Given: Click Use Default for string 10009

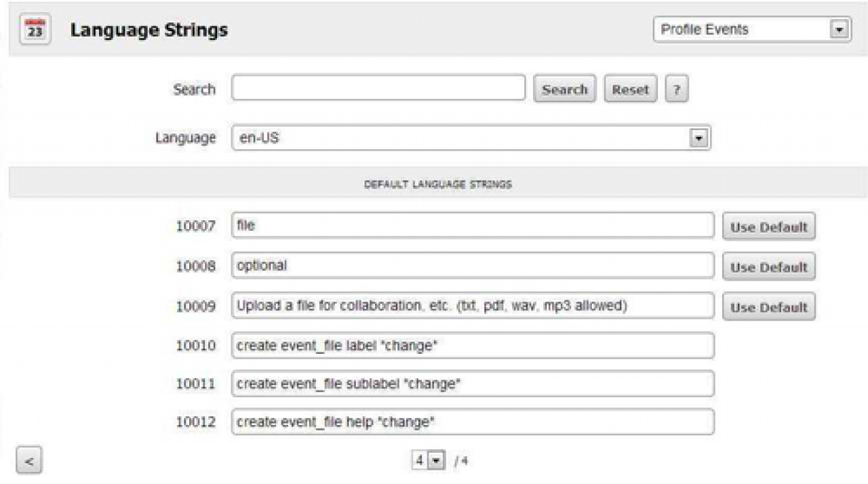Looking at the screenshot, I should coord(768,307).
